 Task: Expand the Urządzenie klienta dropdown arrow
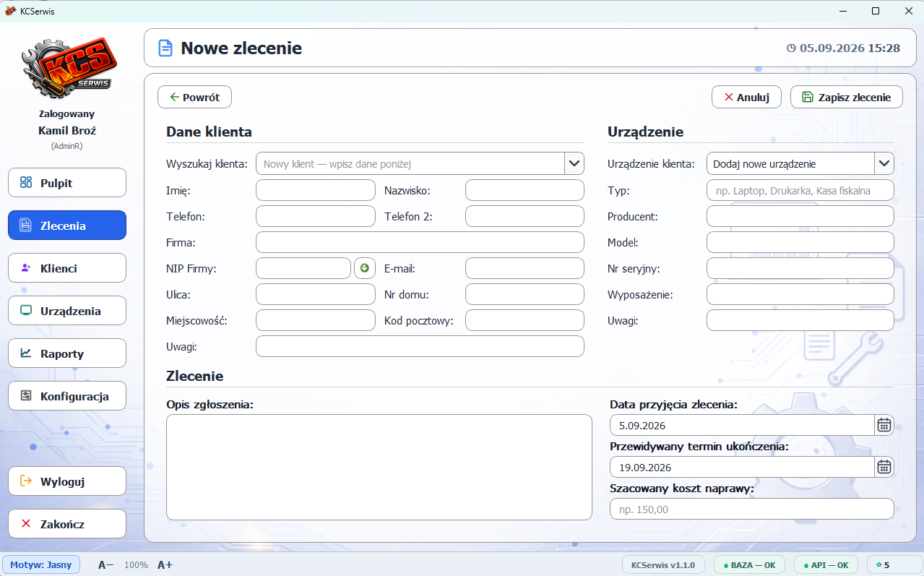(x=884, y=163)
